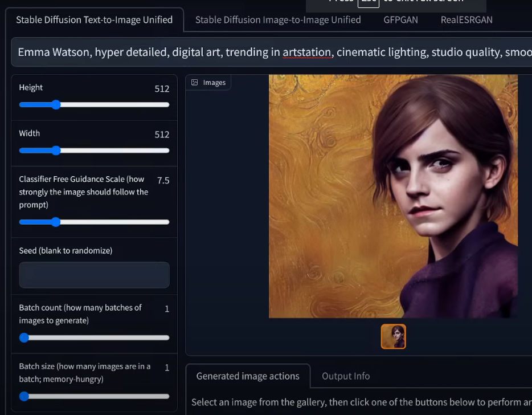The height and width of the screenshot is (415, 532).
Task: Click the 'Seed (blank to randomize)' label
Action: [66, 251]
